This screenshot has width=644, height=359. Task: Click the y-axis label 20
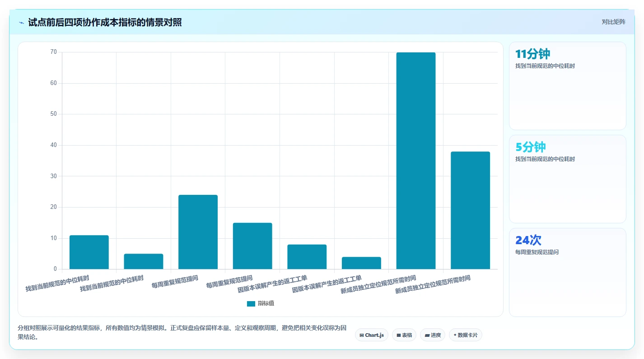pos(54,207)
